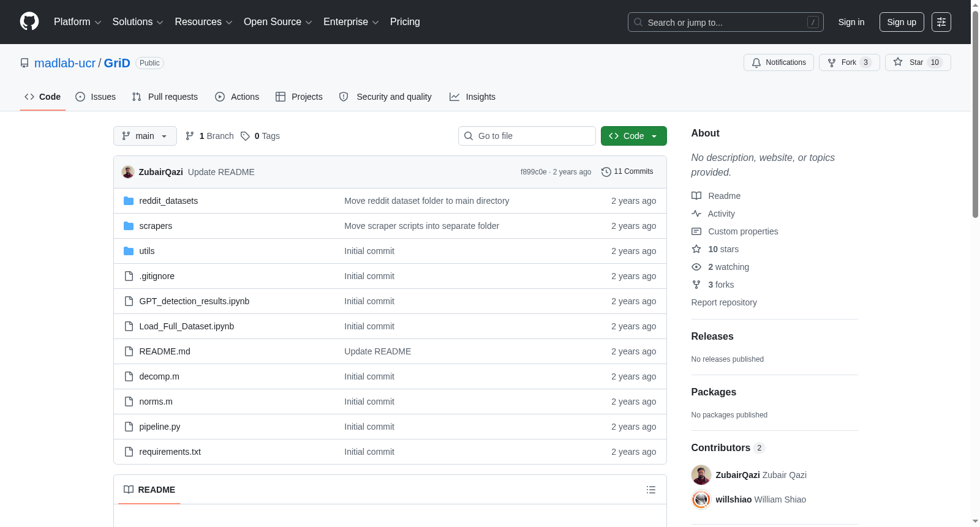Fork the GriD repository
The image size is (980, 527).
pos(850,62)
